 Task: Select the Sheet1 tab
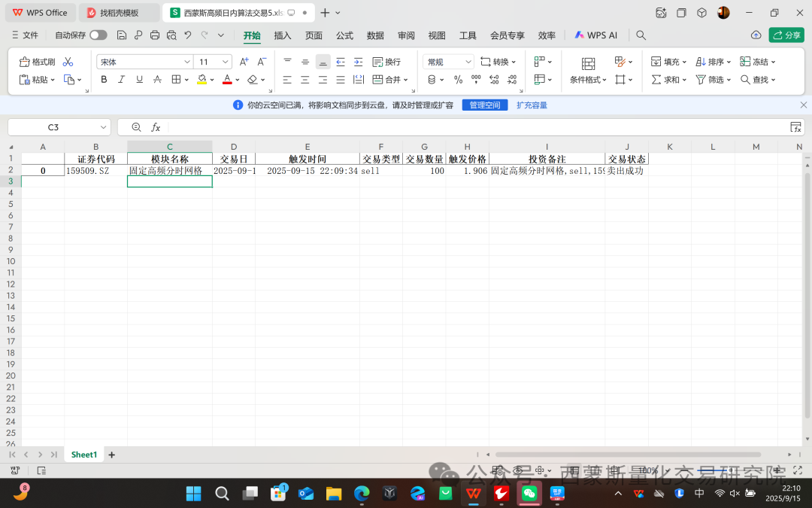click(84, 455)
